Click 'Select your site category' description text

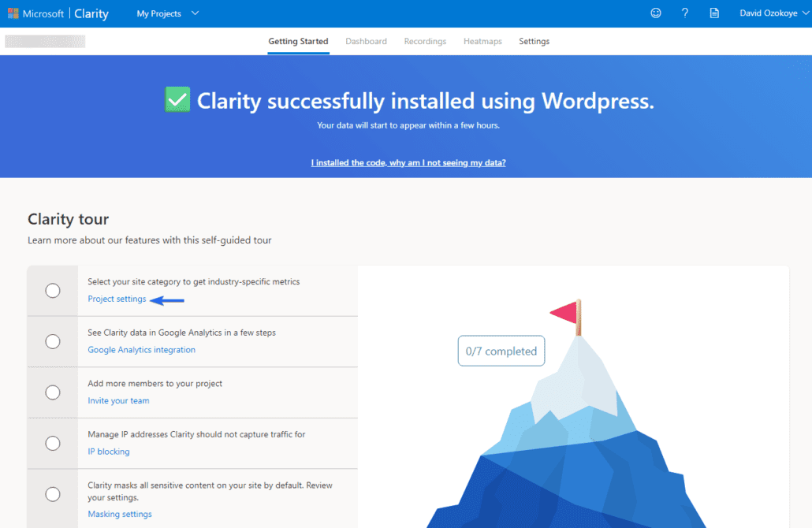pyautogui.click(x=194, y=281)
